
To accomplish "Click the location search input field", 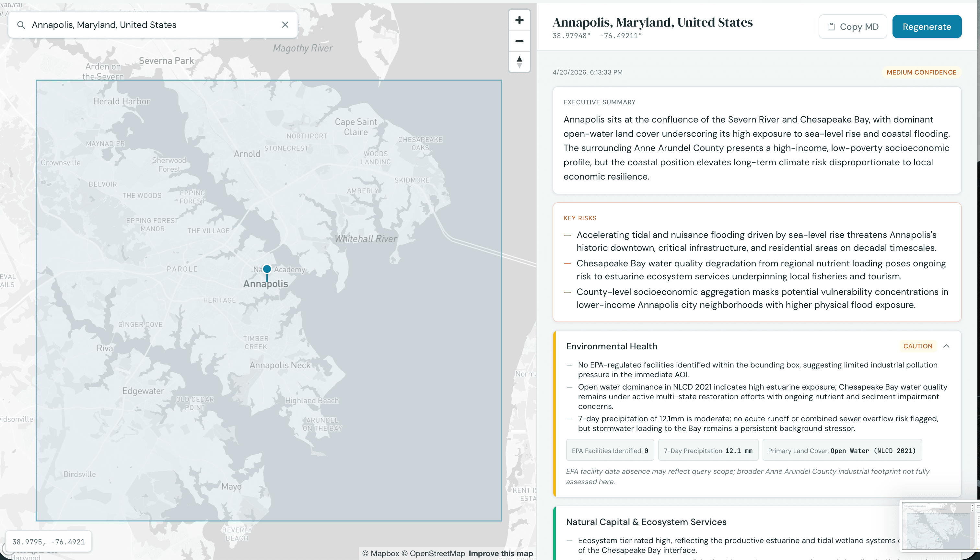I will (153, 25).
